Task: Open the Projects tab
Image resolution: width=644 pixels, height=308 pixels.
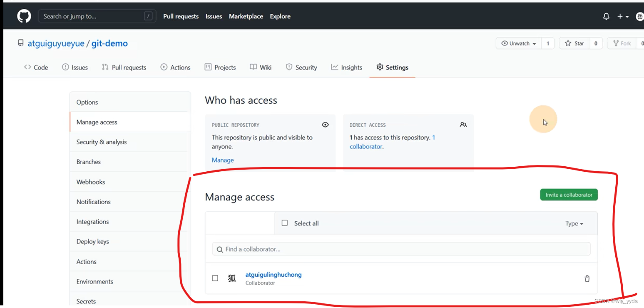Action: [x=220, y=67]
